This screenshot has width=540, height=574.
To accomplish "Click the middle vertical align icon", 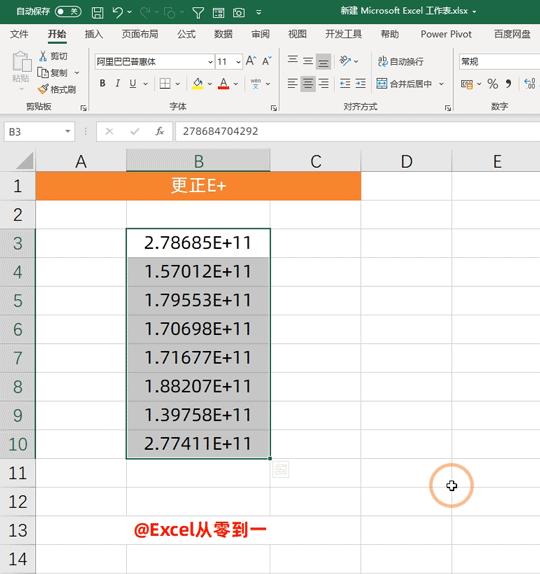I will (308, 60).
